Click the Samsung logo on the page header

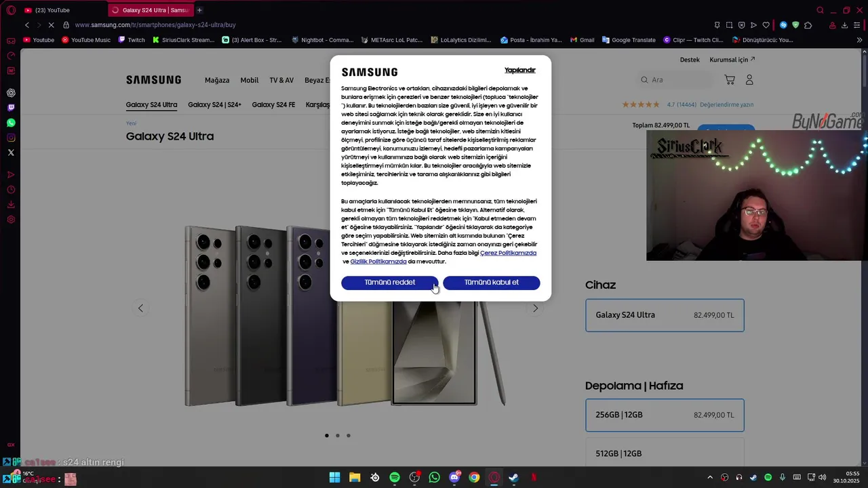(x=153, y=80)
